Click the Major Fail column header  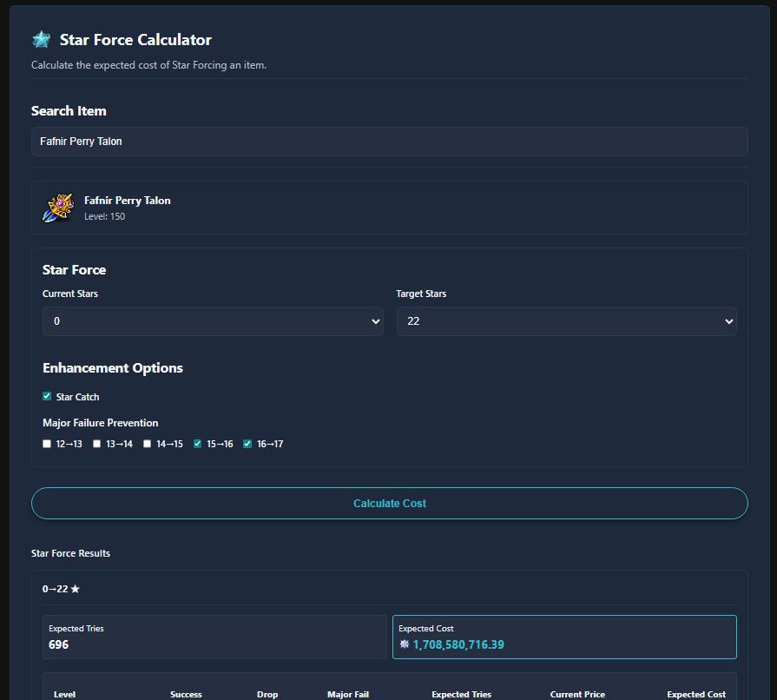click(x=348, y=694)
